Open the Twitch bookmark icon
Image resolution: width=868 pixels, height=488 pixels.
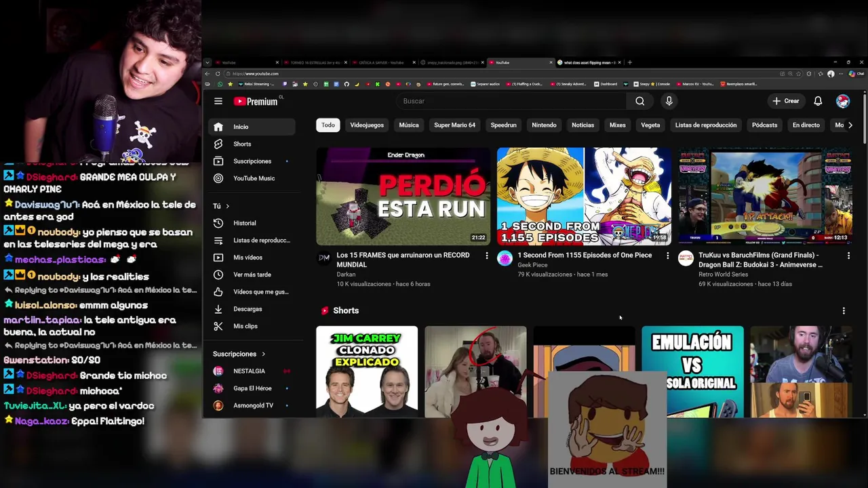(285, 84)
